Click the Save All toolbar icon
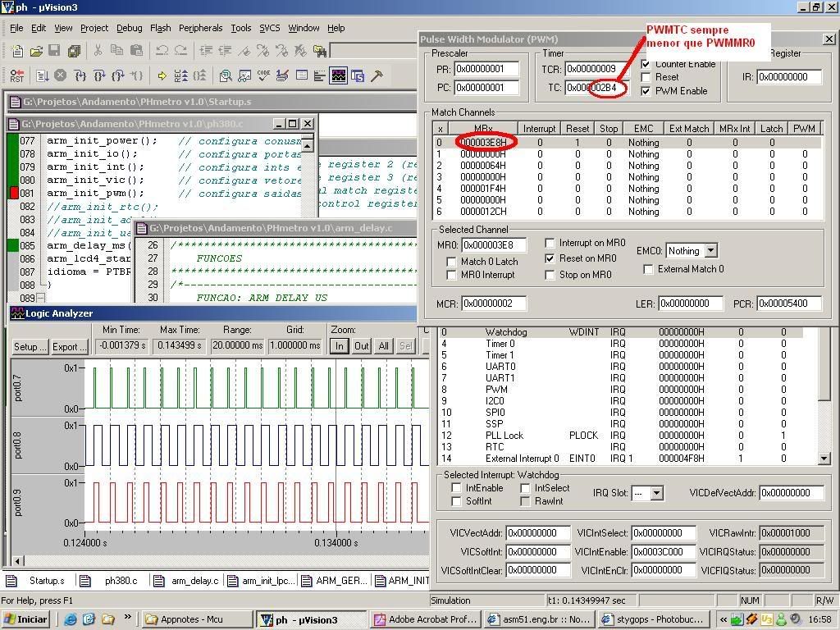 [x=74, y=51]
